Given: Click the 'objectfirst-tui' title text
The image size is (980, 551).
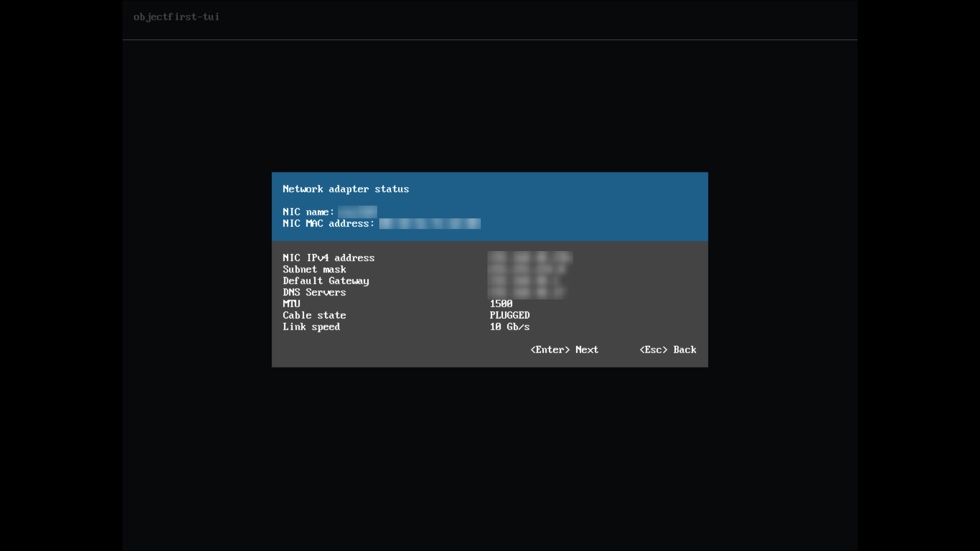Looking at the screenshot, I should coord(176,17).
